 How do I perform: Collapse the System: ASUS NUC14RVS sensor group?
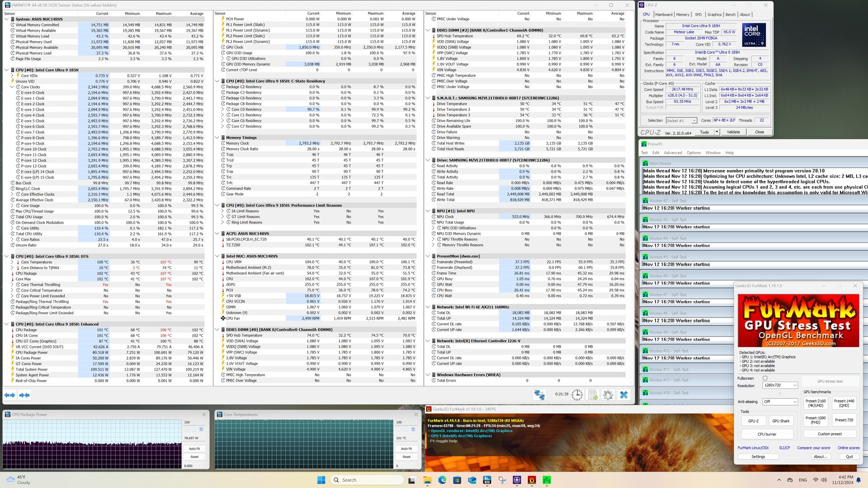(x=6, y=19)
